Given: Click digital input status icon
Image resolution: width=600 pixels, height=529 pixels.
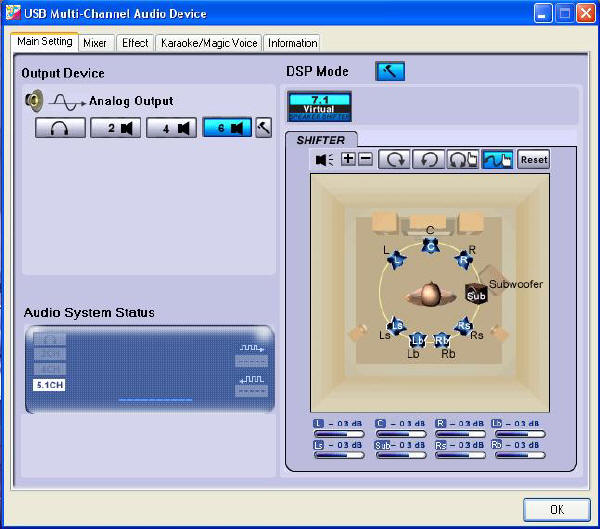Looking at the screenshot, I should tap(251, 379).
